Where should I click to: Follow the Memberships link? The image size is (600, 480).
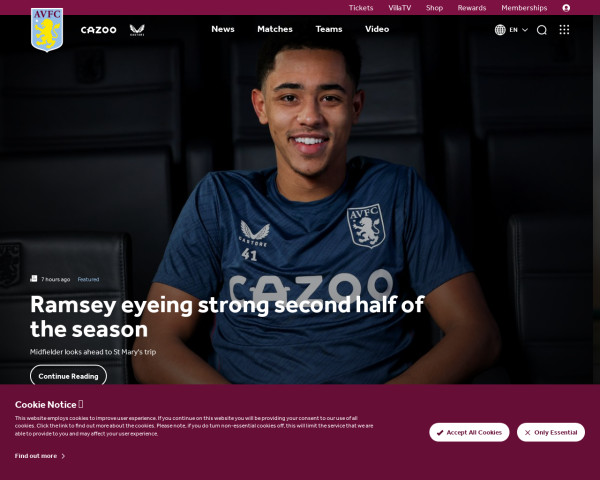[524, 8]
